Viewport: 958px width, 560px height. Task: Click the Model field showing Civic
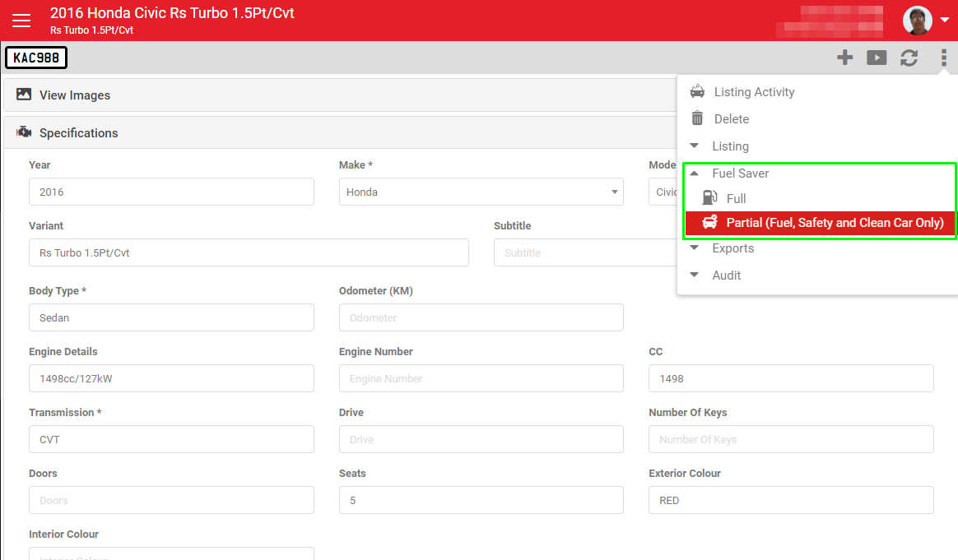click(663, 192)
